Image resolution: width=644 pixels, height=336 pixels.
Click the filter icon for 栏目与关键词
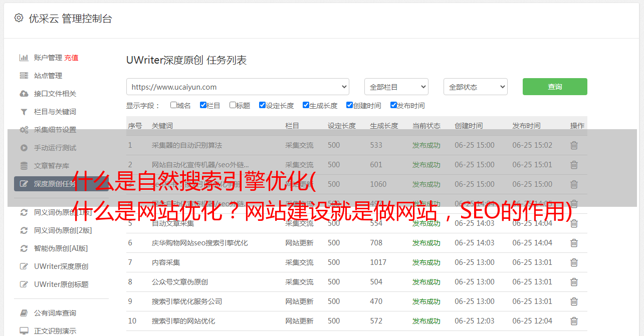tap(24, 112)
